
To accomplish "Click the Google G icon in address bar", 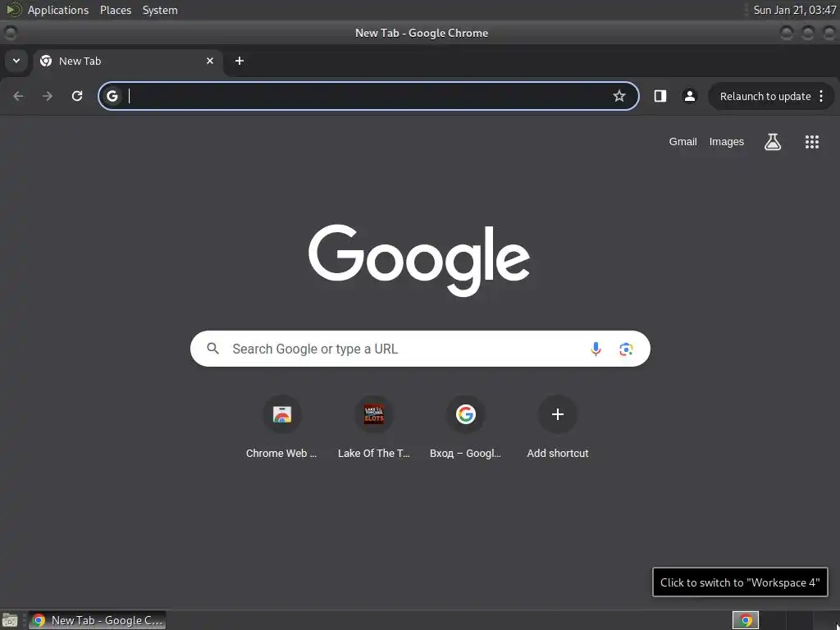I will (112, 96).
